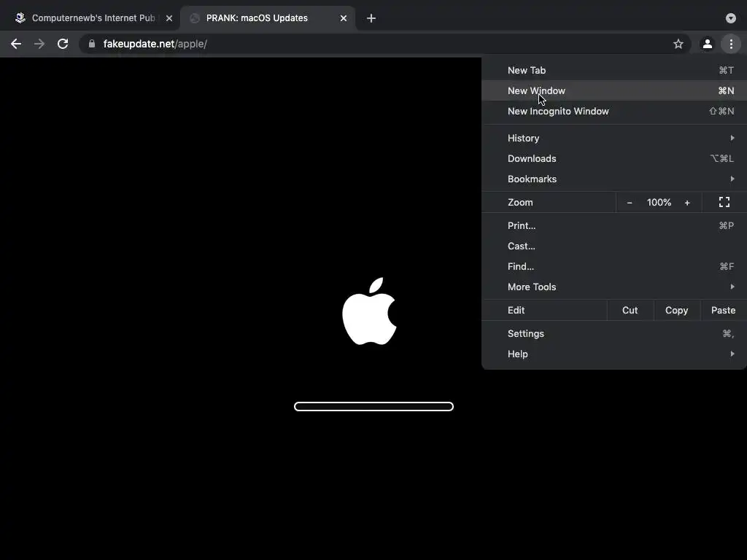Open a New Incognito Window
Screen dimensions: 747x560
[614, 111]
